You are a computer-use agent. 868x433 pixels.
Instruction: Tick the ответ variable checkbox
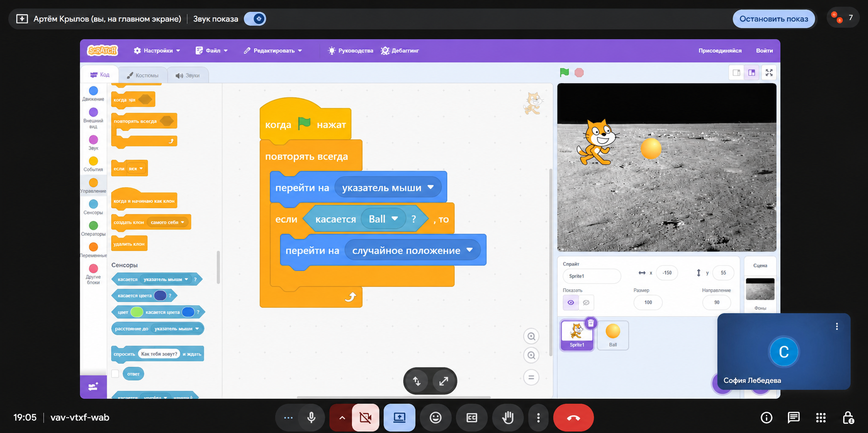115,373
